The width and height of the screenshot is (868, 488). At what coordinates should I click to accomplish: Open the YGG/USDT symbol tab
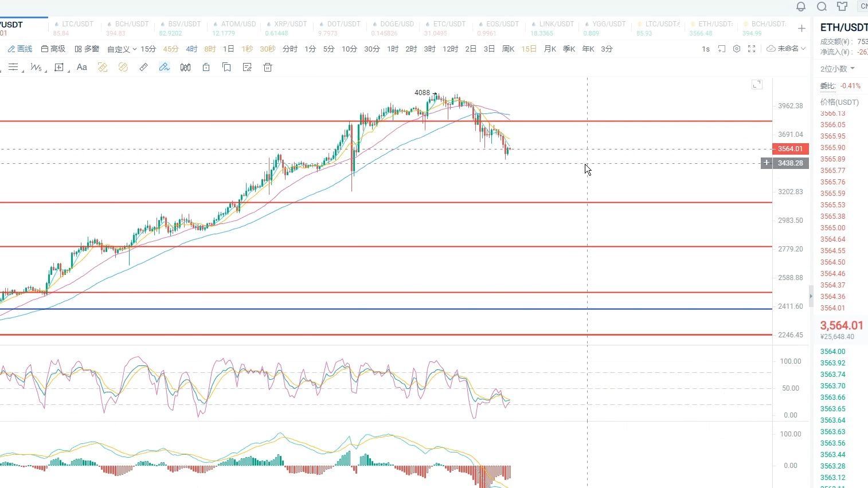pyautogui.click(x=605, y=28)
